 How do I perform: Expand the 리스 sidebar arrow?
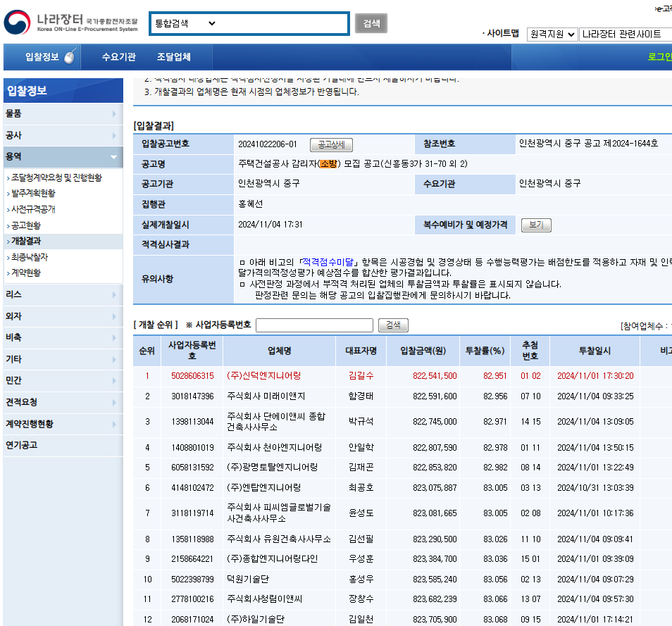point(114,295)
